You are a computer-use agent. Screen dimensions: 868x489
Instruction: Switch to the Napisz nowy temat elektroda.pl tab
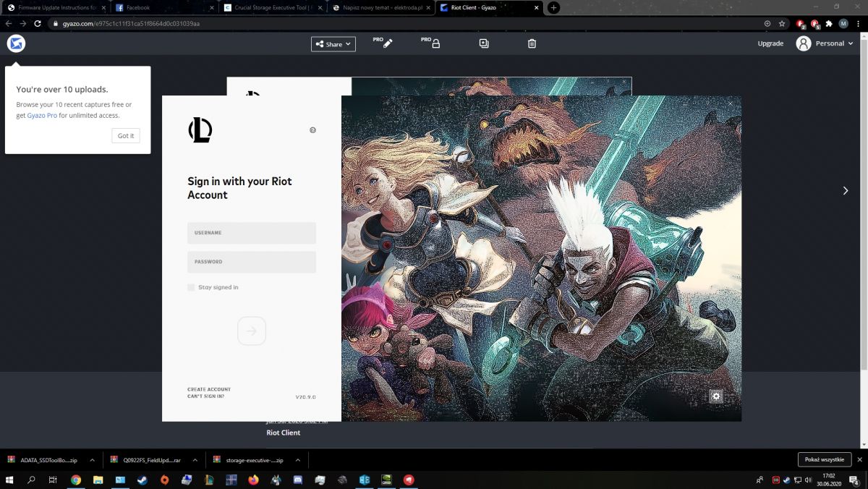coord(380,7)
